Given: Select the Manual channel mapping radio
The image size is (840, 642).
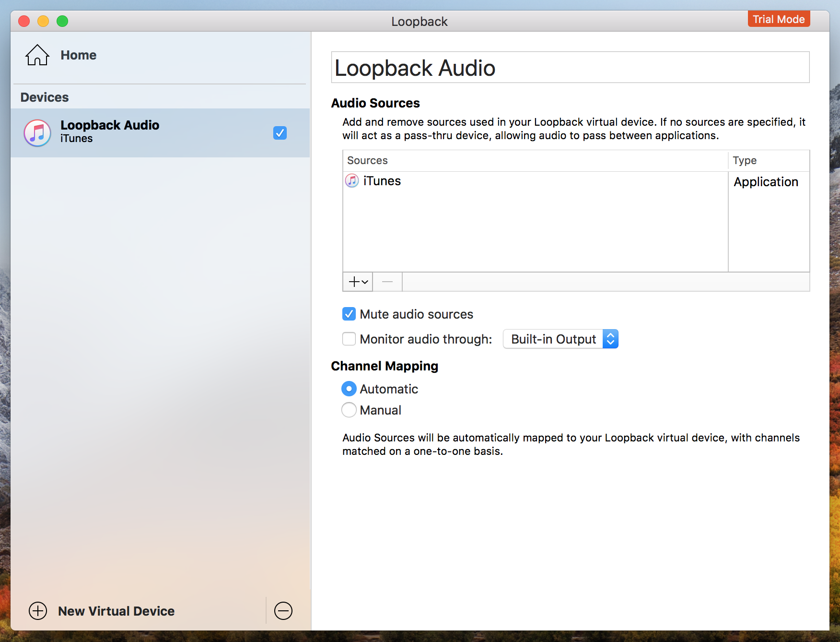Looking at the screenshot, I should click(349, 410).
